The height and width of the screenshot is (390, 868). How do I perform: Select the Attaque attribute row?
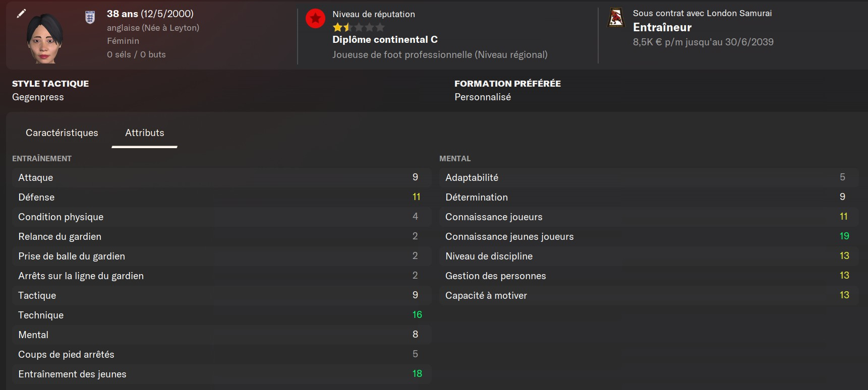click(221, 177)
